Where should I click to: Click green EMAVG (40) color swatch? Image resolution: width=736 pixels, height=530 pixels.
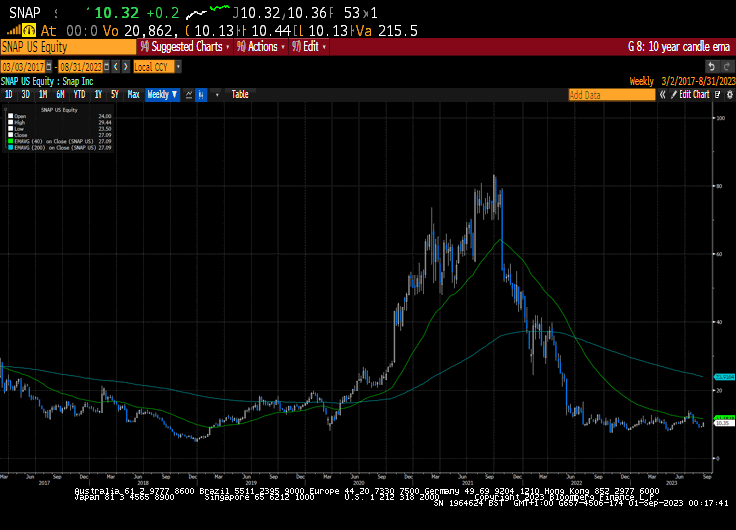(x=11, y=141)
